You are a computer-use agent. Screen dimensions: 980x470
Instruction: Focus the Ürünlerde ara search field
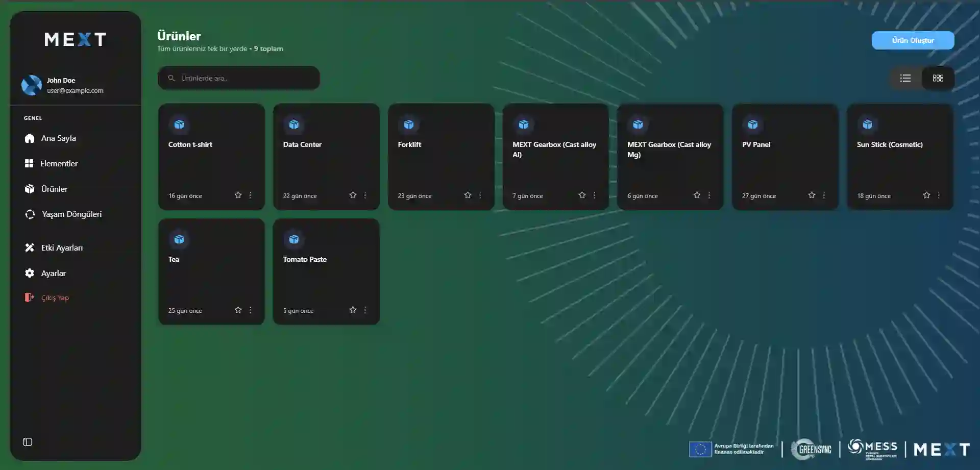click(x=239, y=78)
